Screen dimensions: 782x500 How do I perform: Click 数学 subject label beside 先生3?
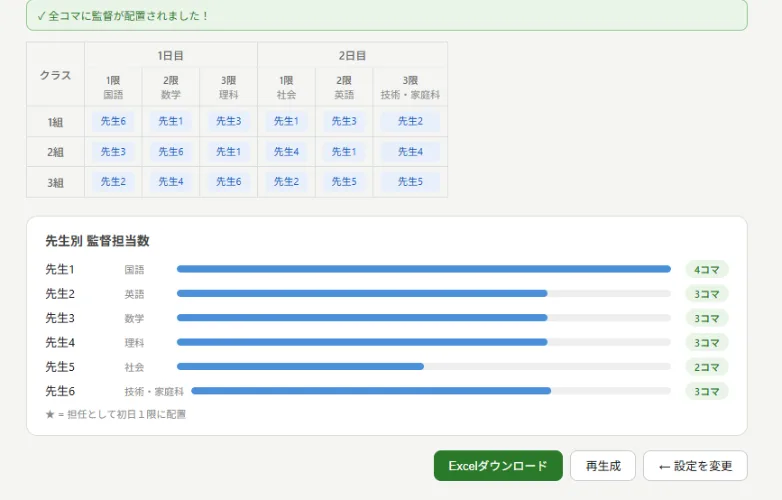pyautogui.click(x=134, y=319)
